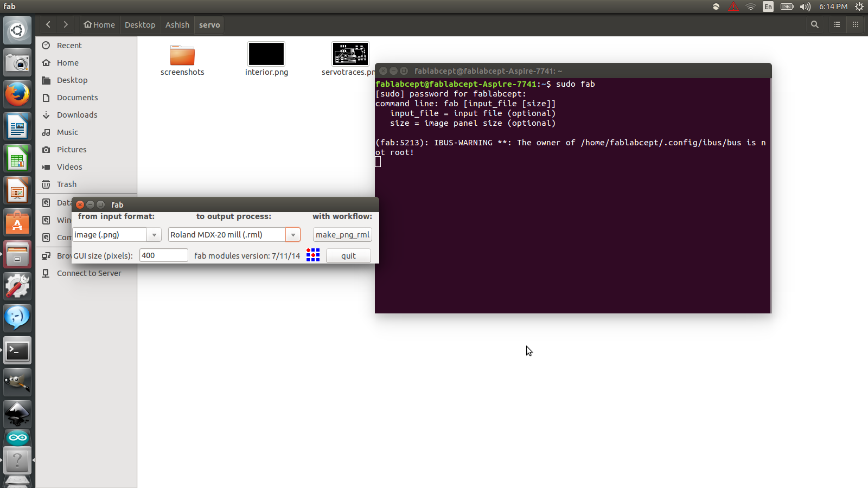Open Firefox from the launcher
The height and width of the screenshot is (488, 868).
click(17, 95)
